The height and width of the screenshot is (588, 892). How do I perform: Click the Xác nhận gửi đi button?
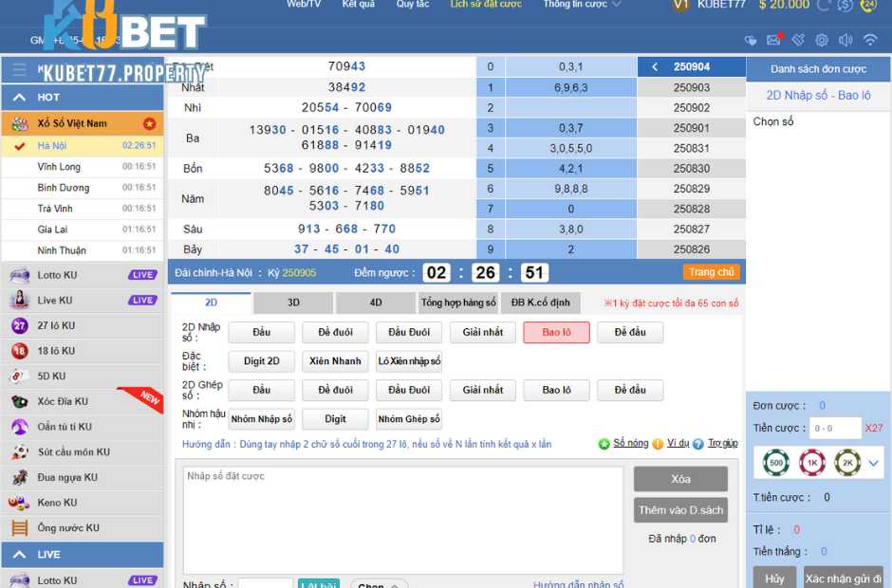click(843, 578)
